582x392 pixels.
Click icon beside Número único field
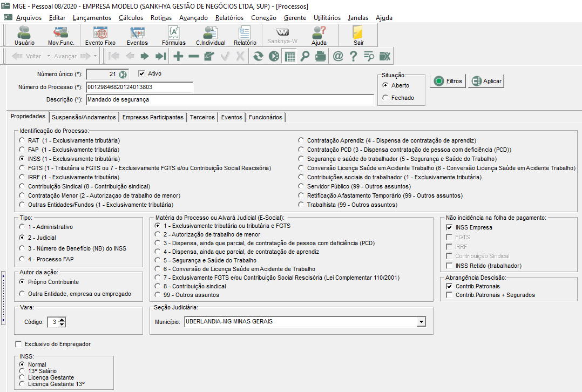click(123, 75)
